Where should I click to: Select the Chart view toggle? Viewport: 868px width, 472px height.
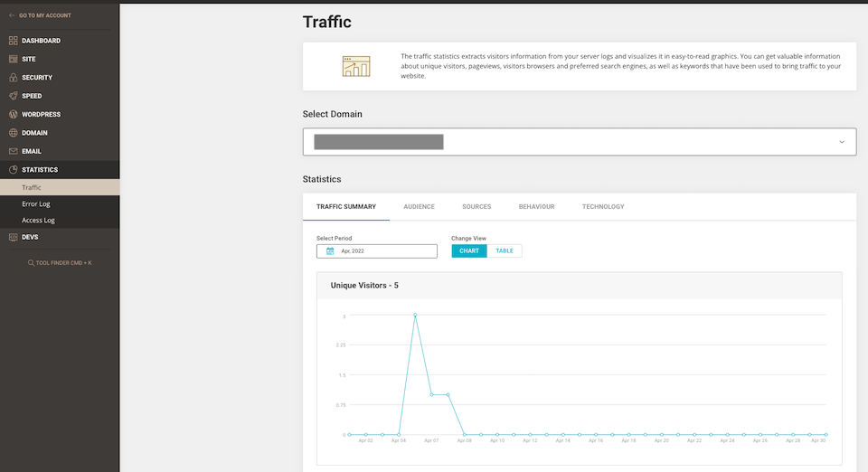[469, 250]
